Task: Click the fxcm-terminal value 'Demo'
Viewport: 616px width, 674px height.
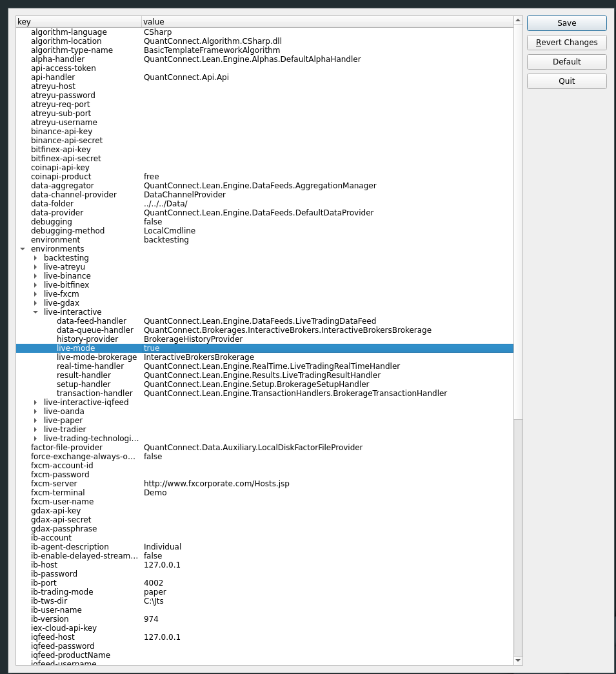Action: (x=155, y=493)
